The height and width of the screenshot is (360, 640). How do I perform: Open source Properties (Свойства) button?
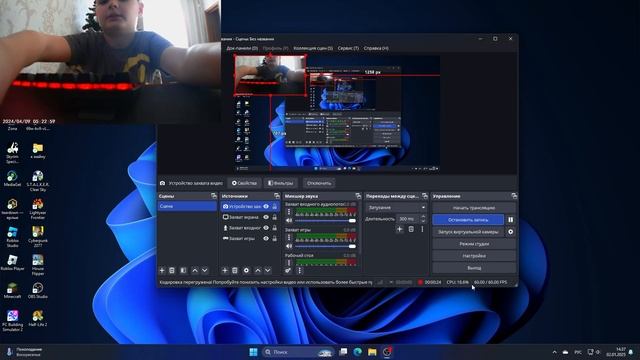(x=244, y=183)
